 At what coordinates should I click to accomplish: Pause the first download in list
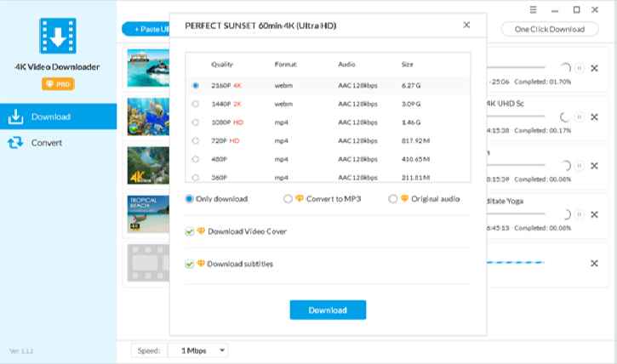(x=580, y=68)
